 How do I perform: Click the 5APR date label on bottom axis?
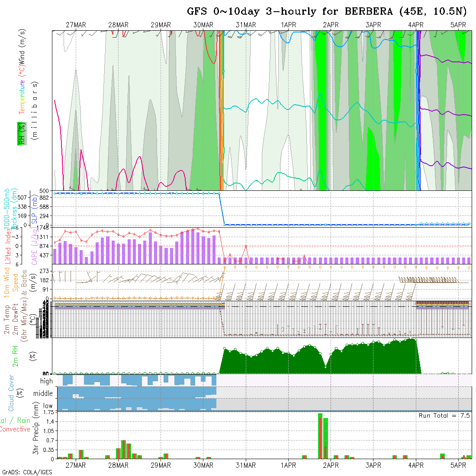tap(458, 465)
